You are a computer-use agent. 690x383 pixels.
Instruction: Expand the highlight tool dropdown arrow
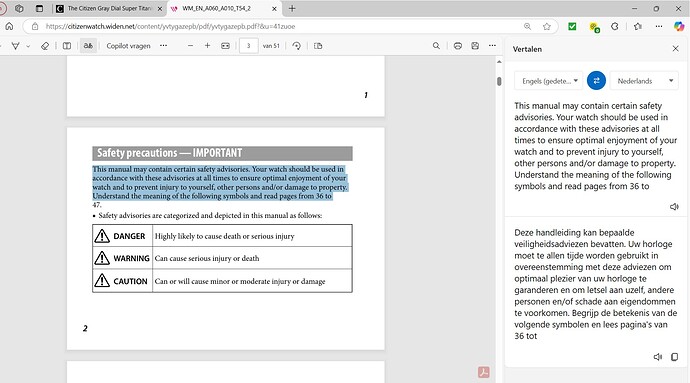pyautogui.click(x=28, y=46)
